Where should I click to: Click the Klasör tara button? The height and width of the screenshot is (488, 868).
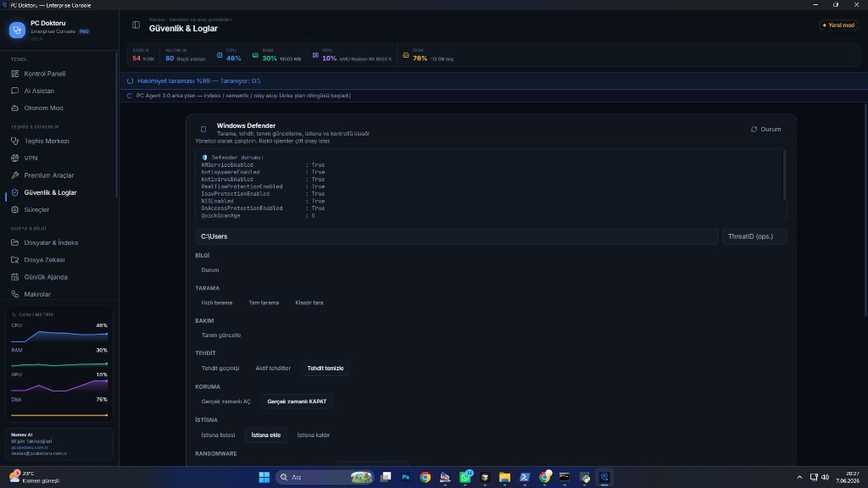pyautogui.click(x=309, y=302)
